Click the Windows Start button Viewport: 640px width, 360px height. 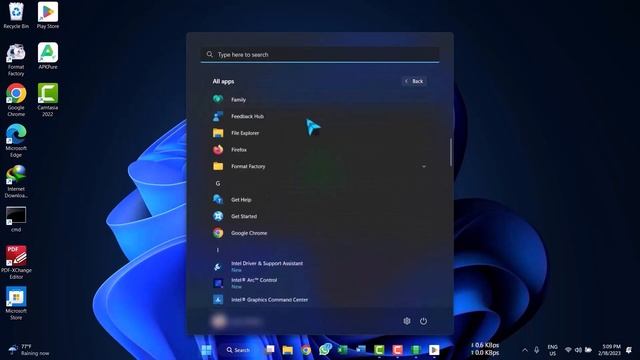(x=207, y=350)
